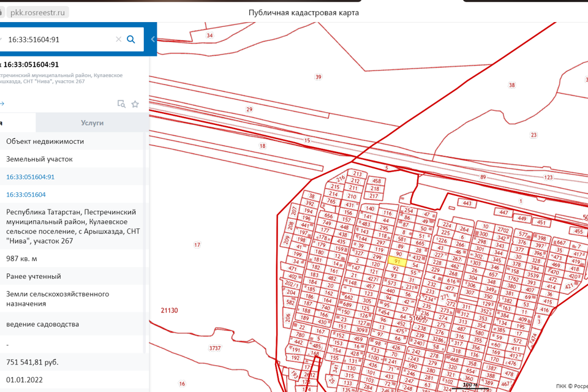Clear the cadastral number search field
The width and height of the screenshot is (588, 392).
pos(118,39)
